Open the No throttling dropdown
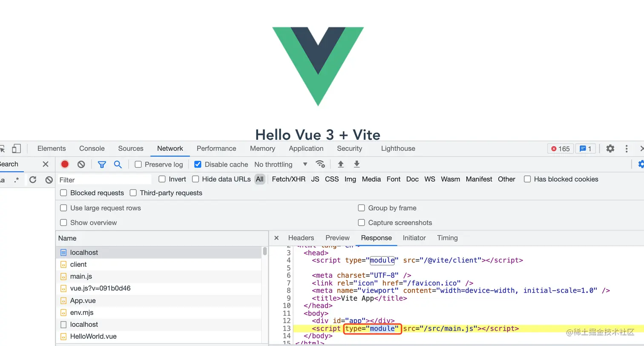This screenshot has width=644, height=346. [x=281, y=164]
